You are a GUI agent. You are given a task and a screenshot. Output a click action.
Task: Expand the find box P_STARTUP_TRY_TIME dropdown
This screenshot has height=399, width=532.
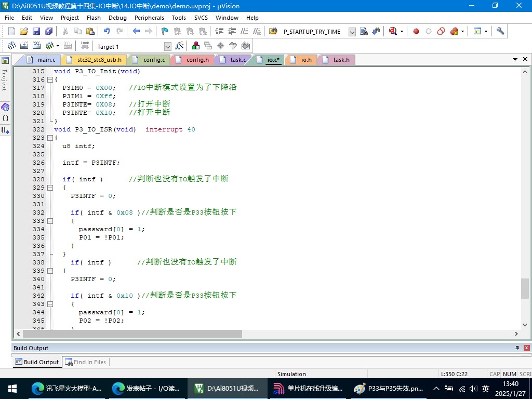point(352,32)
